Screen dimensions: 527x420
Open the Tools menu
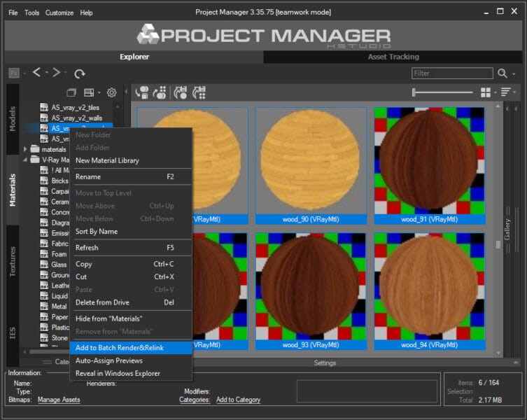pyautogui.click(x=31, y=13)
